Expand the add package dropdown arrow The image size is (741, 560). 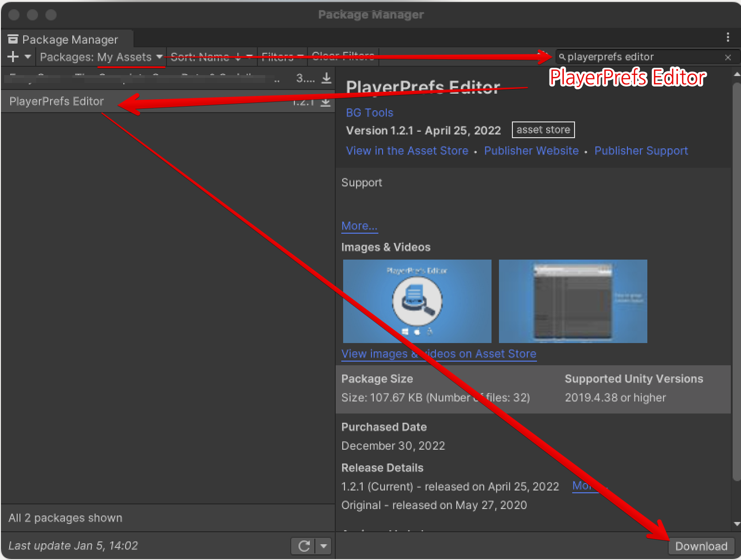coord(28,57)
